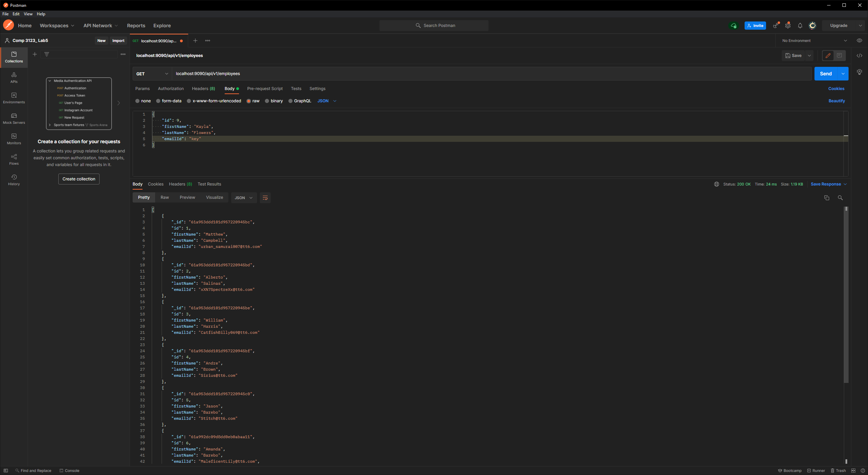
Task: Open the Collections panel in sidebar
Action: click(14, 57)
